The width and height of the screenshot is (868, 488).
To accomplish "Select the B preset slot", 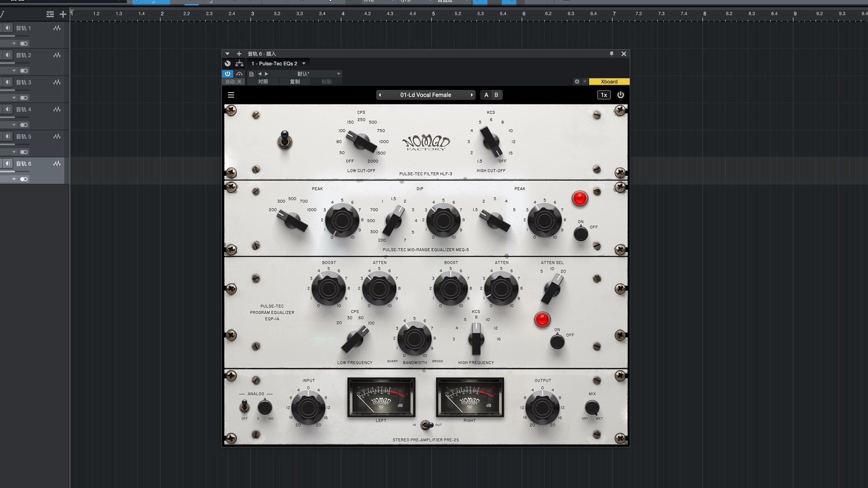I will pos(496,95).
